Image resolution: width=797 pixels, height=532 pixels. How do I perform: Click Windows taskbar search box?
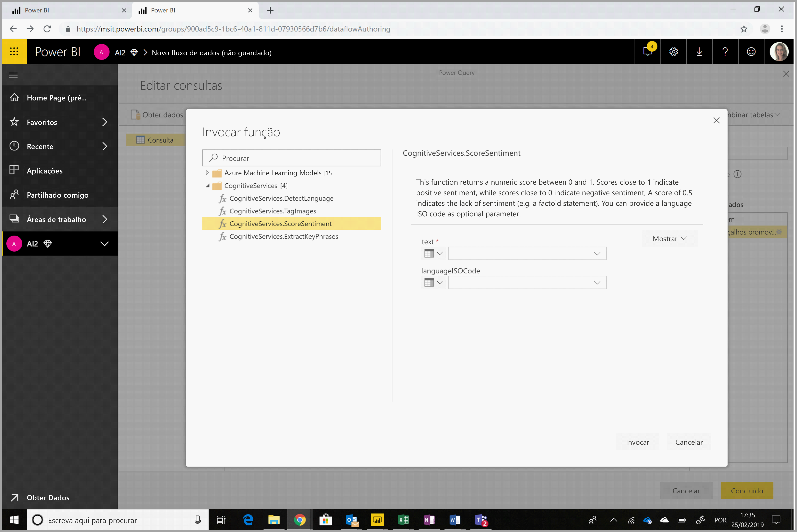point(117,520)
